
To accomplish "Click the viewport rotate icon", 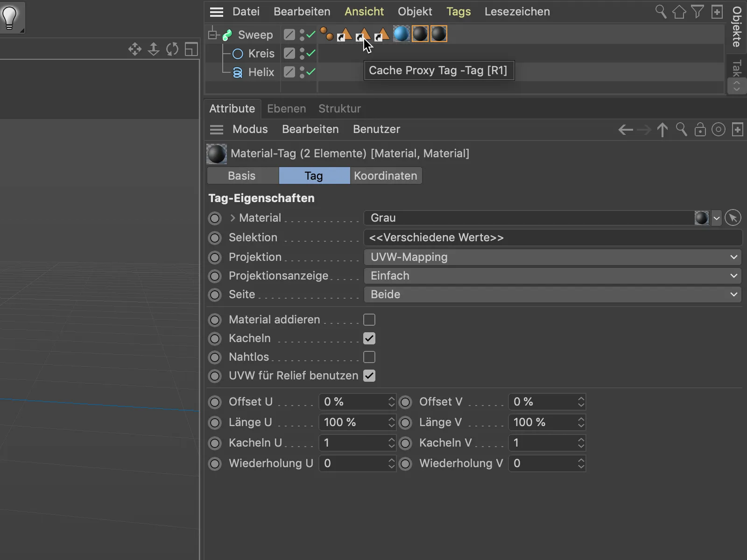I will [x=172, y=49].
